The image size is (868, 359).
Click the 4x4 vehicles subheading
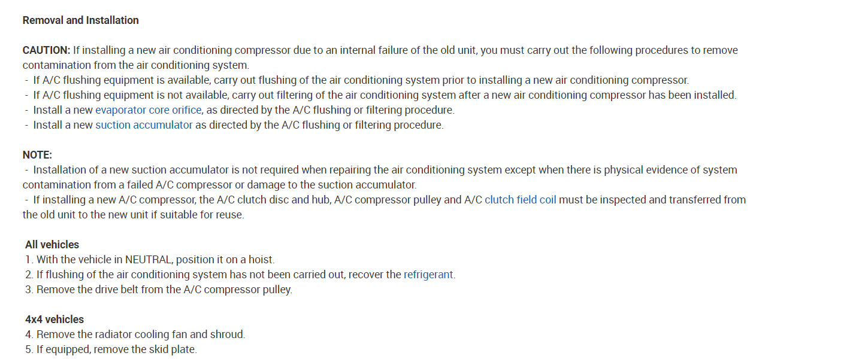pyautogui.click(x=55, y=320)
